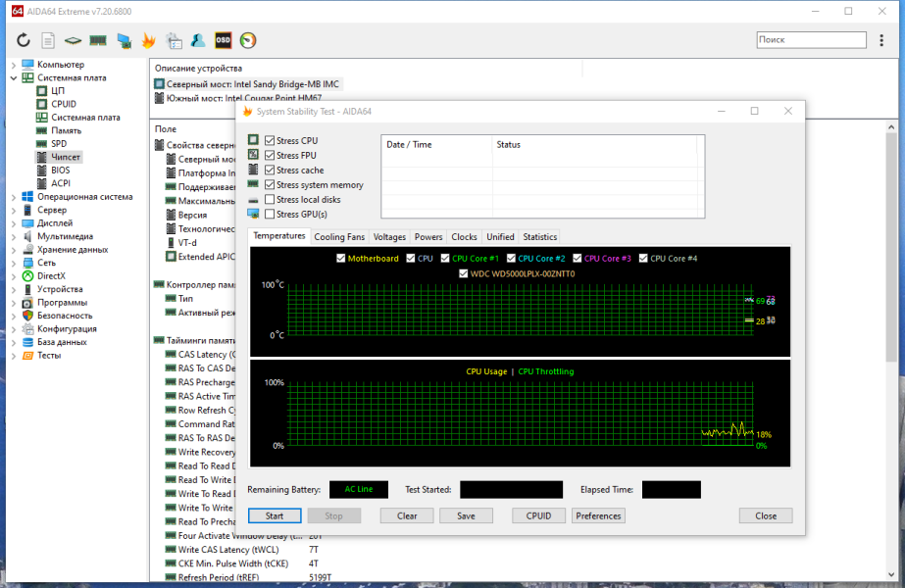Click the Close button in stability test
Image resolution: width=905 pixels, height=588 pixels.
[x=766, y=515]
